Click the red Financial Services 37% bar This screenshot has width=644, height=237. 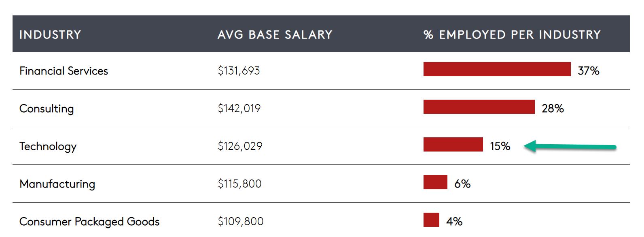pyautogui.click(x=497, y=69)
